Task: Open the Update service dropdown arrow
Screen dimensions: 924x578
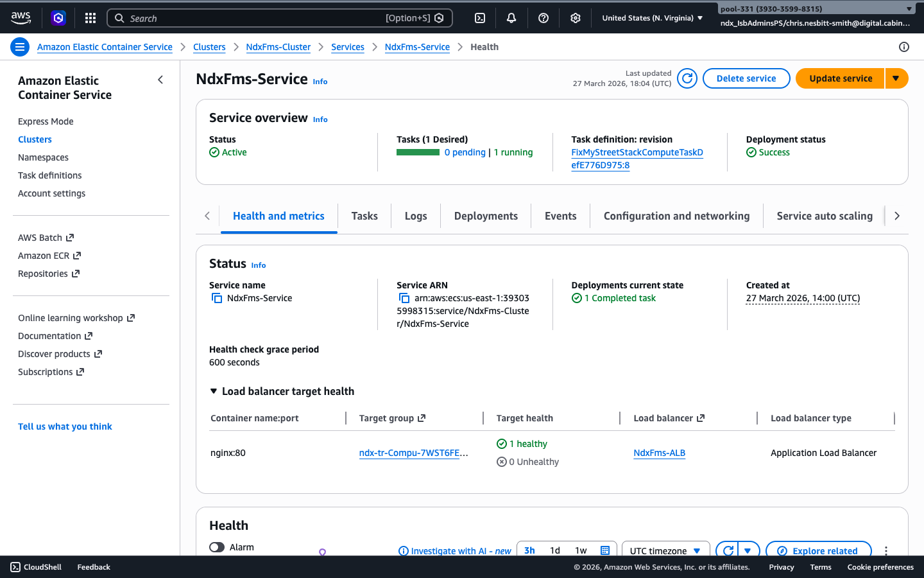Action: point(896,78)
